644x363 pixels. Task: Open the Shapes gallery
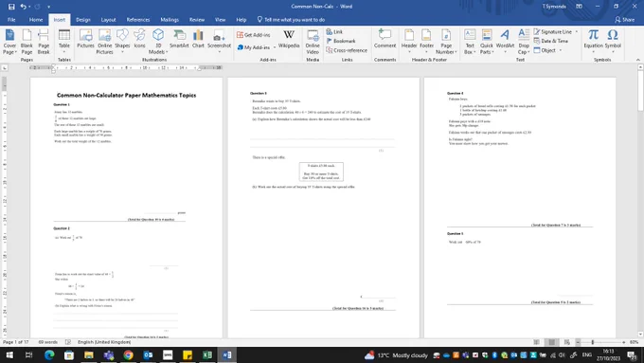122,41
